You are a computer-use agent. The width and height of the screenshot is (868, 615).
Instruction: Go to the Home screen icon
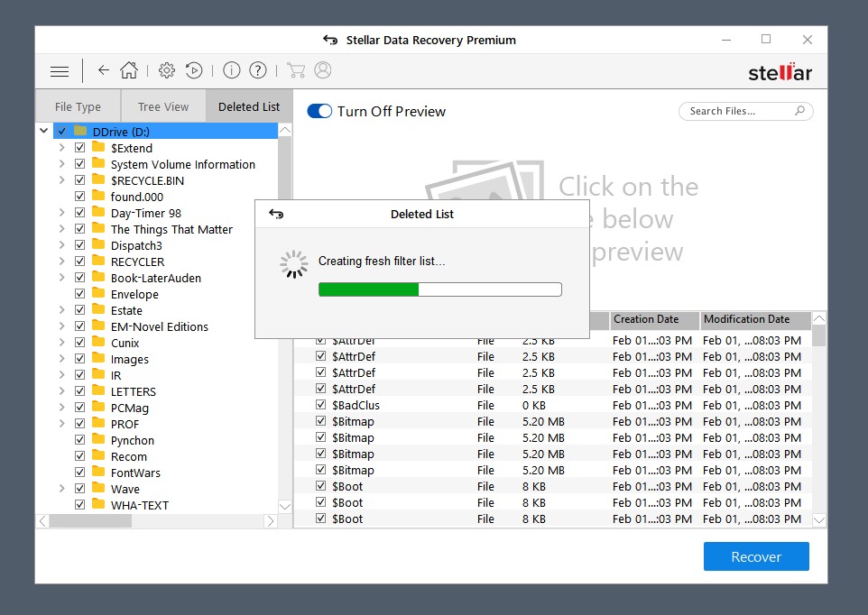point(129,69)
